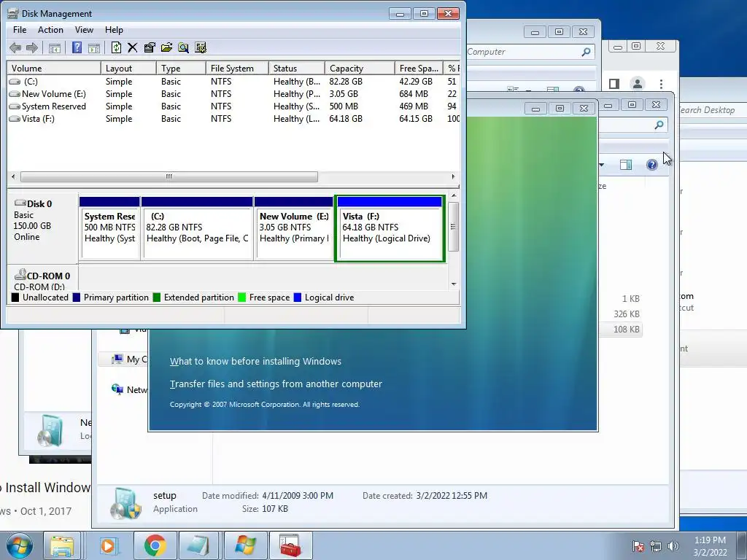Open the Action menu
This screenshot has width=747, height=560.
tap(50, 29)
